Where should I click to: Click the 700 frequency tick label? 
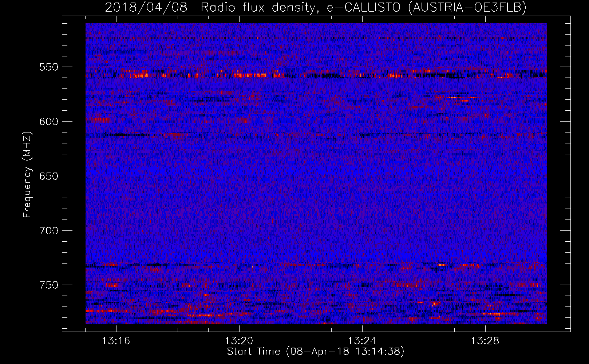pyautogui.click(x=49, y=231)
